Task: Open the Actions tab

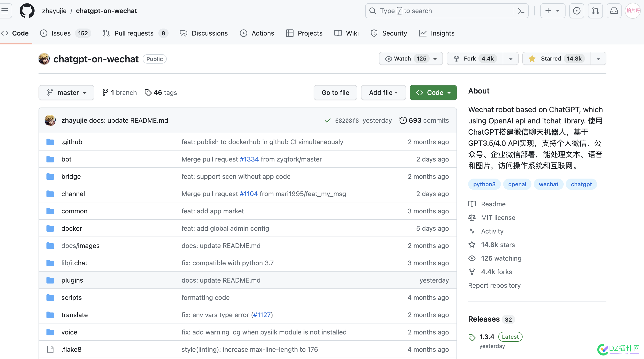Action: pos(257,33)
